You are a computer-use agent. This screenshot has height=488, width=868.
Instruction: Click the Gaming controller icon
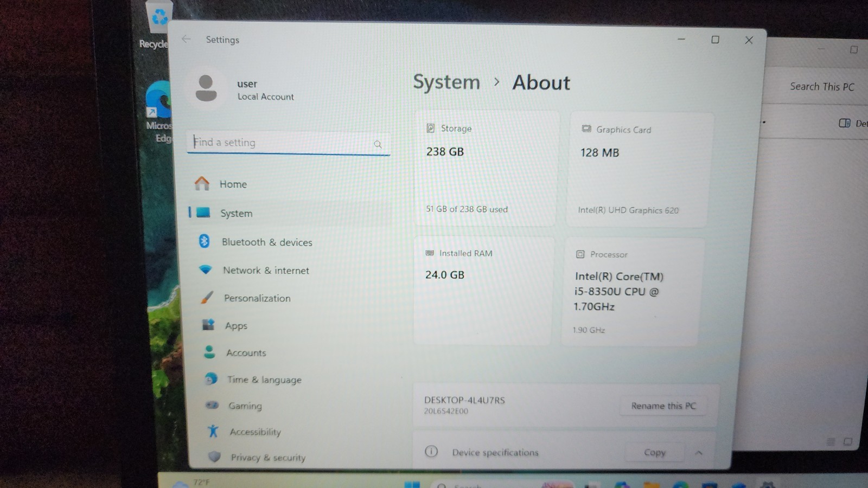tap(212, 405)
